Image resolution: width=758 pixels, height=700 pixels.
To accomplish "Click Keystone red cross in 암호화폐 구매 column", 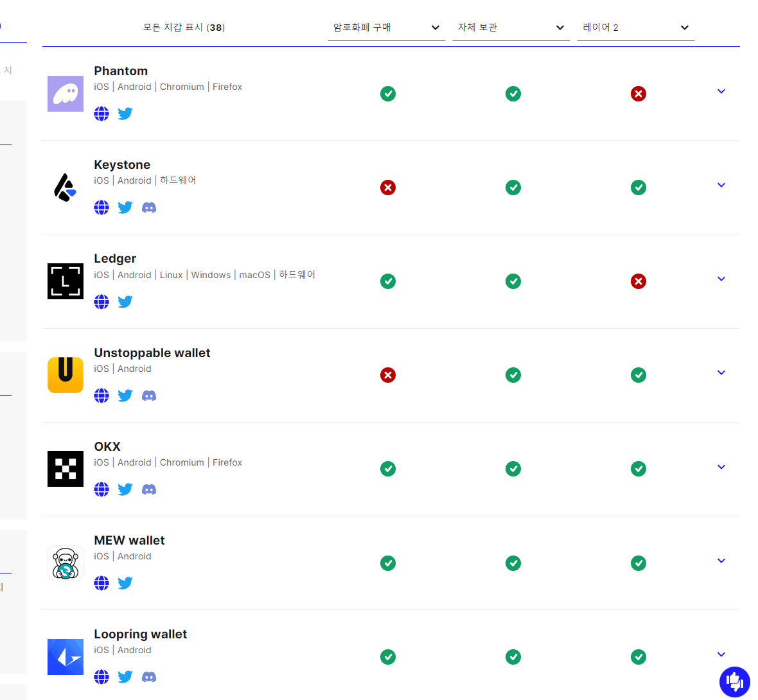I will pos(388,188).
